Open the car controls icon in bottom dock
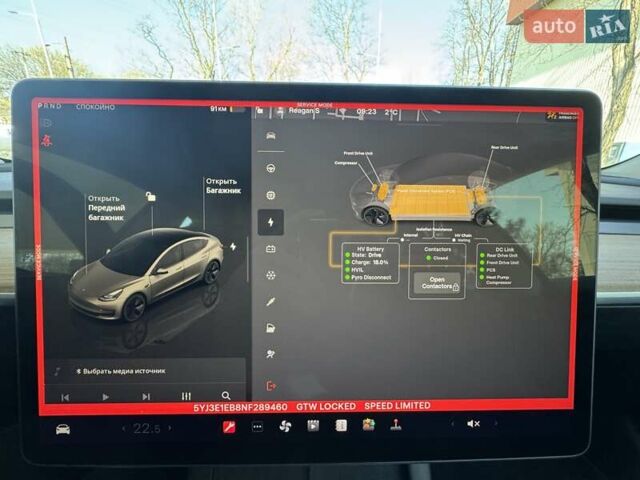Screen dimensions: 640x480 tap(63, 429)
